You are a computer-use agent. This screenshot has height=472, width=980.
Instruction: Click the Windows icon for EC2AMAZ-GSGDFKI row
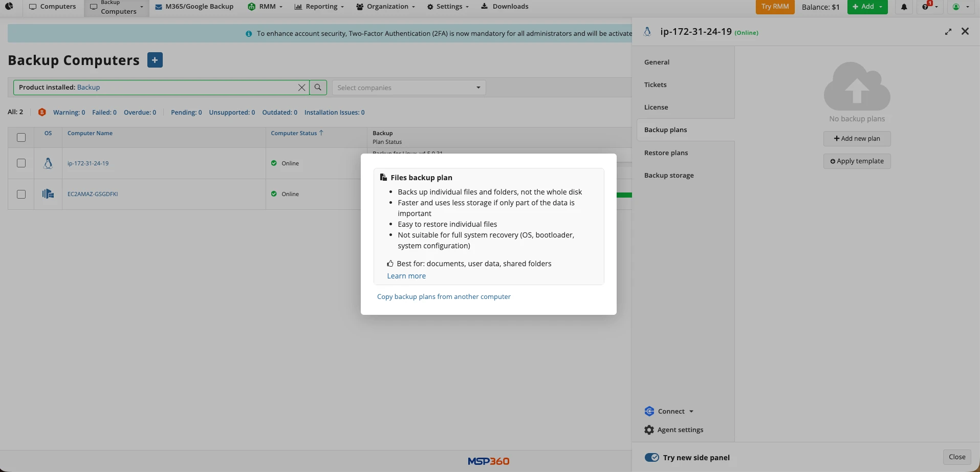(48, 194)
